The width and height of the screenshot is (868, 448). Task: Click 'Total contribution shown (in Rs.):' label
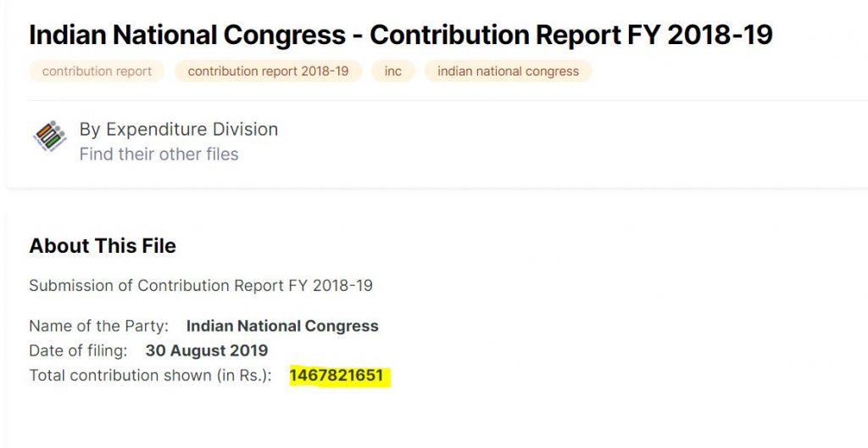(x=150, y=375)
